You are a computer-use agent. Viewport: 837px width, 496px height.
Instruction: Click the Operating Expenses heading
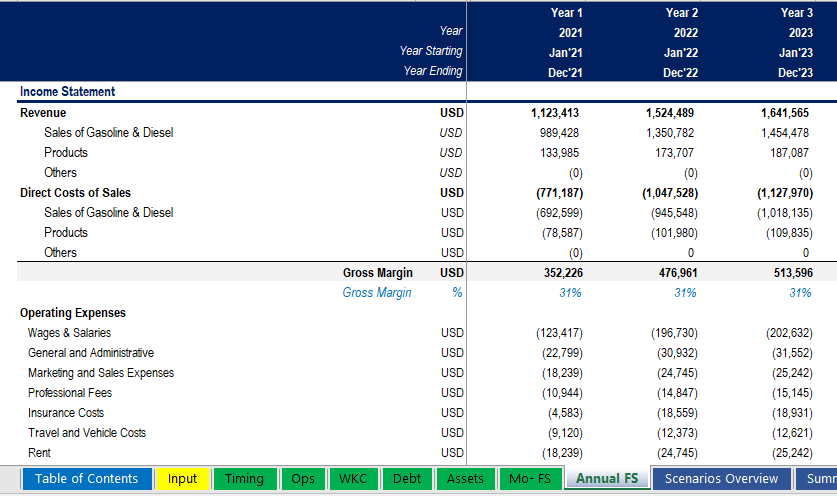tap(73, 313)
